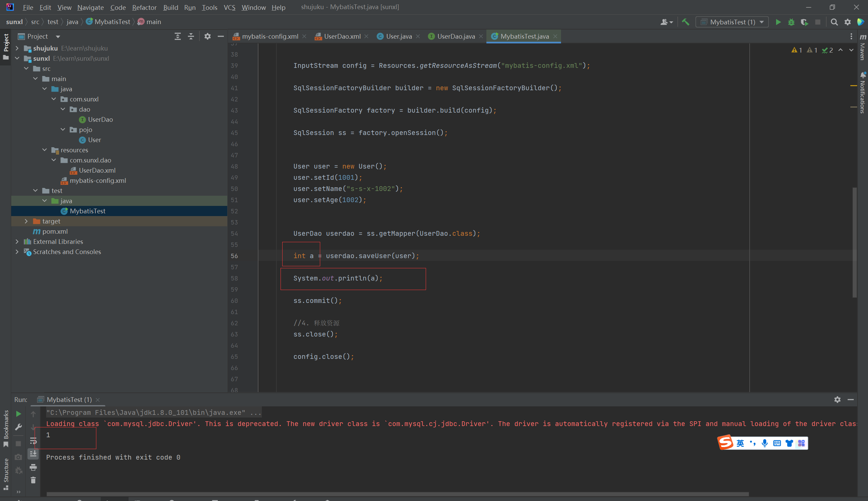Click the Debug bug icon
This screenshot has width=868, height=501.
tap(791, 22)
